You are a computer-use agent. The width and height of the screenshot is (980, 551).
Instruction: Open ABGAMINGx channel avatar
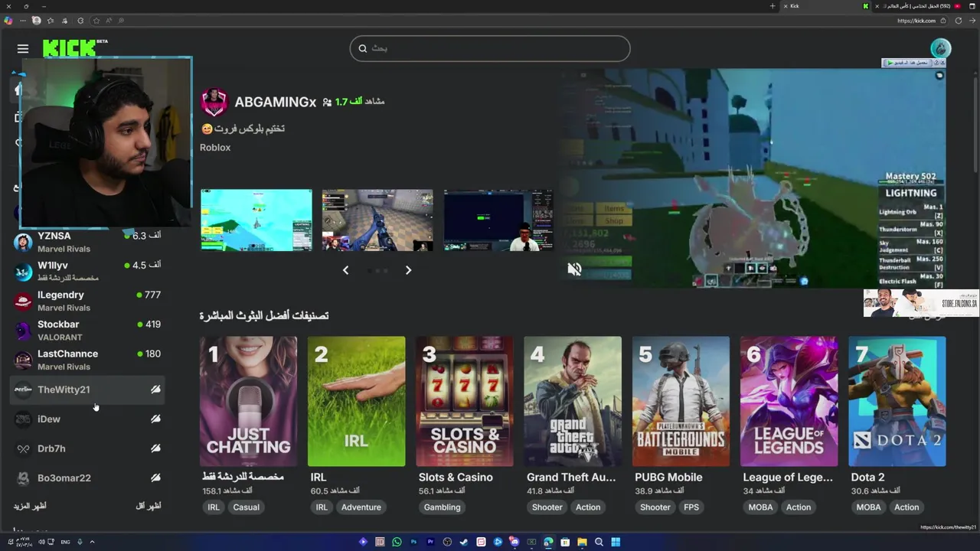click(214, 102)
